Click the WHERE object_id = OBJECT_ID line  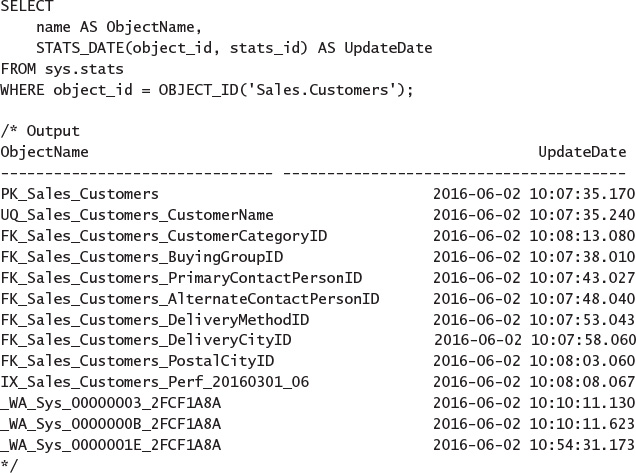coord(206,90)
